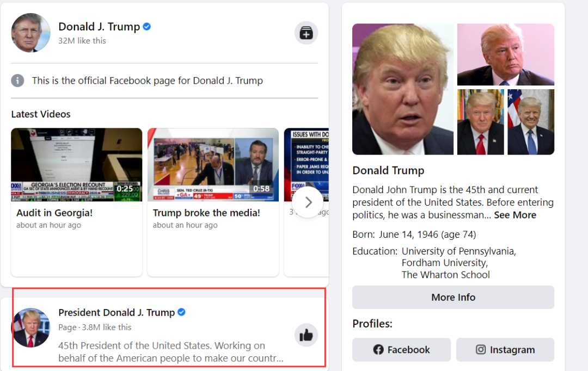Screen dimensions: 588x371
Task: Open the Donald J. Trump page name link
Action: pos(99,27)
